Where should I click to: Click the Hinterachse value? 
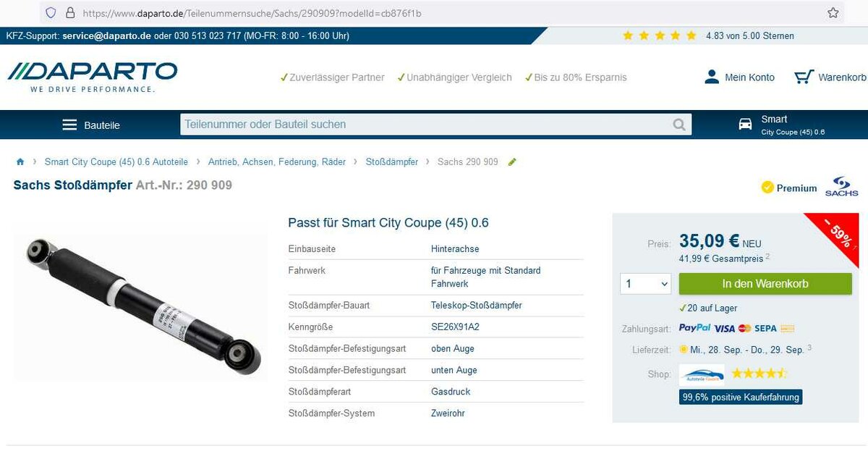(x=455, y=249)
